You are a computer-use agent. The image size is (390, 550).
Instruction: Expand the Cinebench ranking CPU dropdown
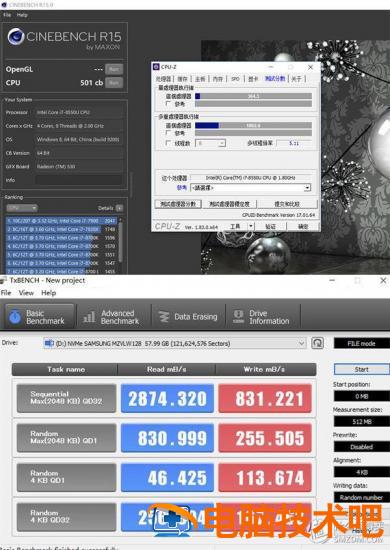tap(22, 208)
